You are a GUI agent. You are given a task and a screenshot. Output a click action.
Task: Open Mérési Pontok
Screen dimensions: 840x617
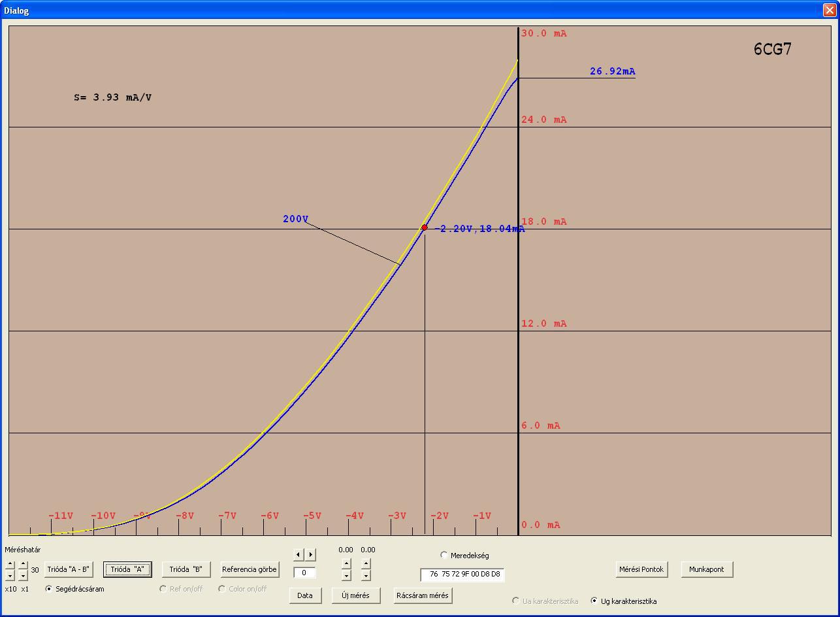641,569
